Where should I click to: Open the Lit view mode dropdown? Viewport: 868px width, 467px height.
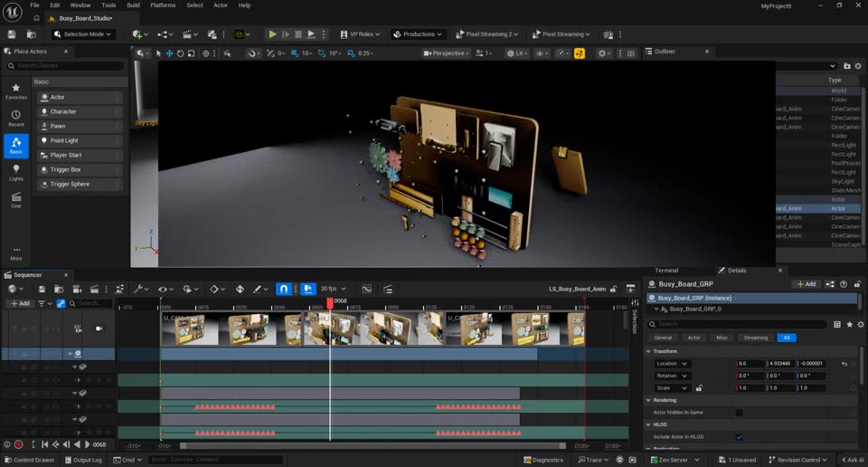point(517,53)
